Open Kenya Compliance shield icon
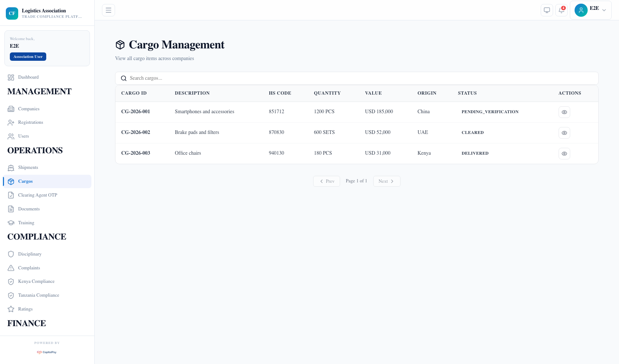The width and height of the screenshot is (619, 364). pos(11,281)
